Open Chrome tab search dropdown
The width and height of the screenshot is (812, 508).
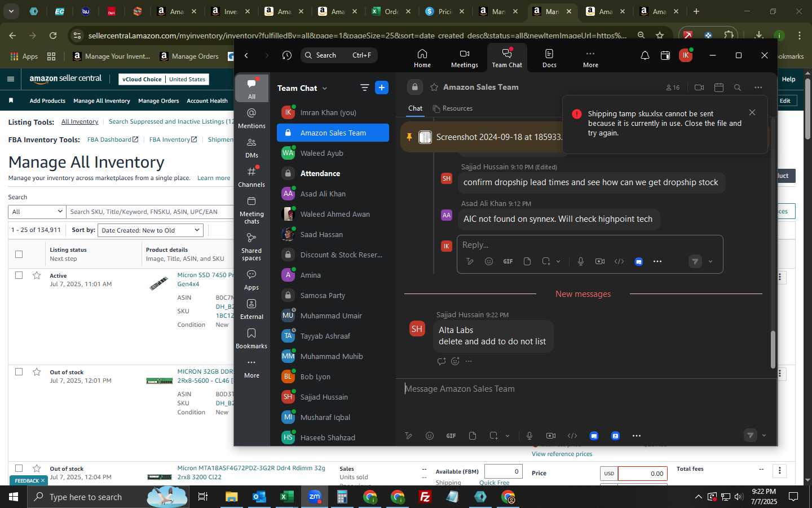[x=11, y=11]
